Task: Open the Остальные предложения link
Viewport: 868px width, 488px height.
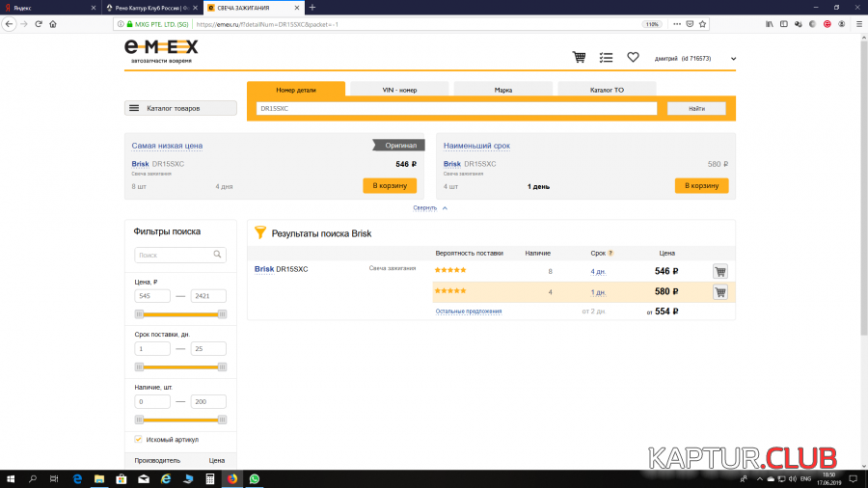Action: point(469,311)
